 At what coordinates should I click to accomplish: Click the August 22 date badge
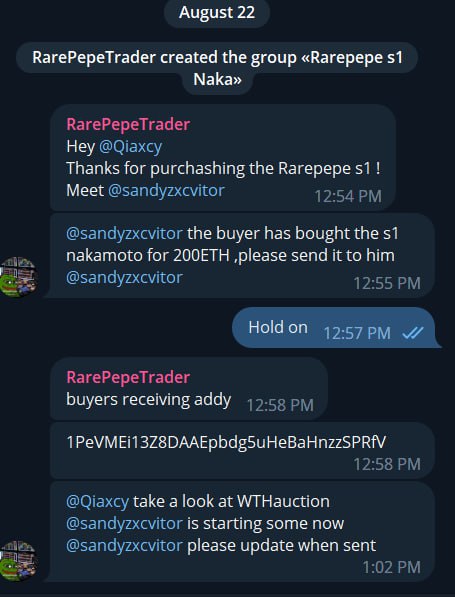click(217, 12)
